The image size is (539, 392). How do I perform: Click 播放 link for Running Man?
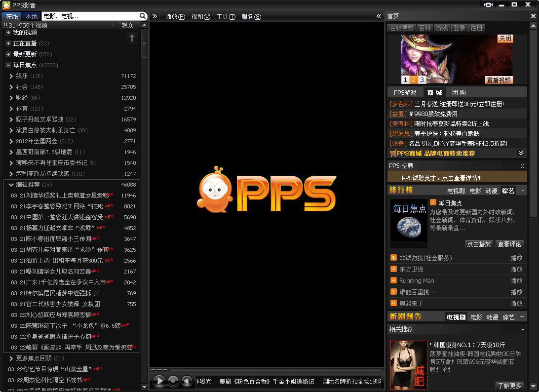tap(516, 280)
